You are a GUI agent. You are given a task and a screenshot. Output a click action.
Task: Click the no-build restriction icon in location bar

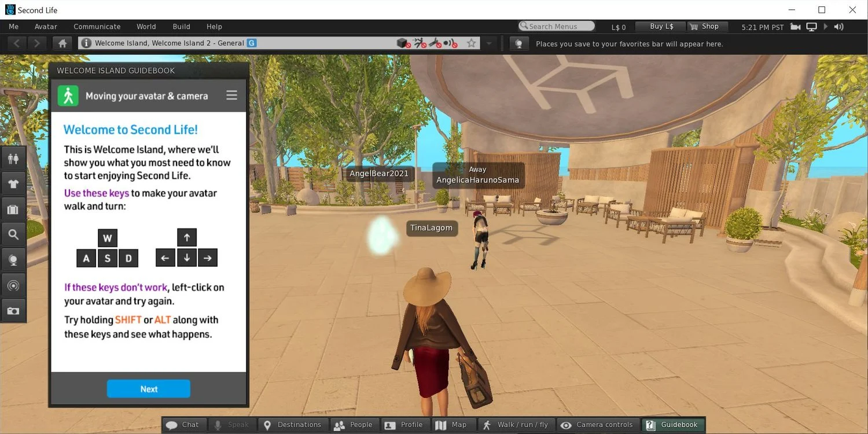tap(403, 43)
